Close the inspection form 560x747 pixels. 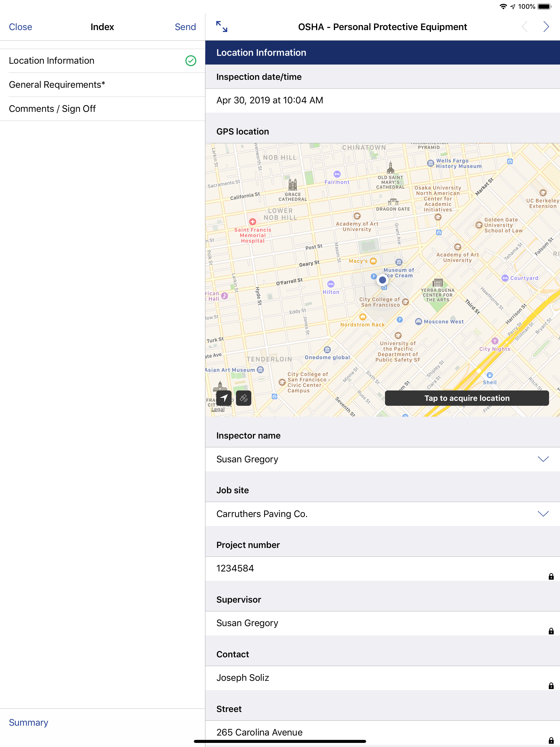click(21, 27)
